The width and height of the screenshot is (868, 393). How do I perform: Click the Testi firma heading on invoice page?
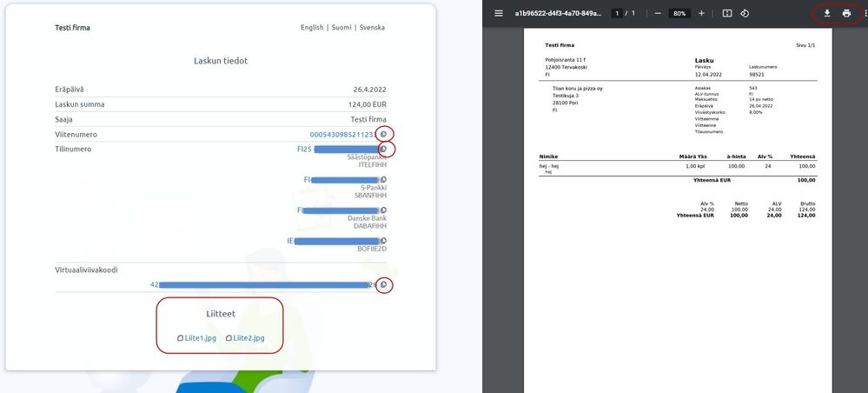[x=72, y=27]
